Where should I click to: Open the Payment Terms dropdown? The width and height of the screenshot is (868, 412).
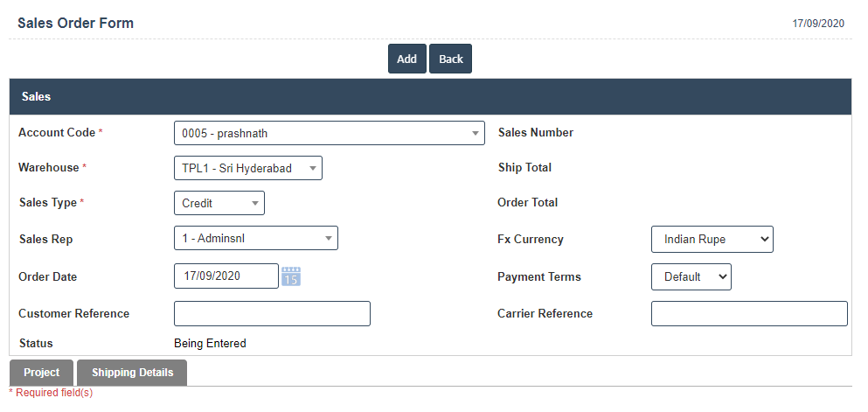point(691,276)
